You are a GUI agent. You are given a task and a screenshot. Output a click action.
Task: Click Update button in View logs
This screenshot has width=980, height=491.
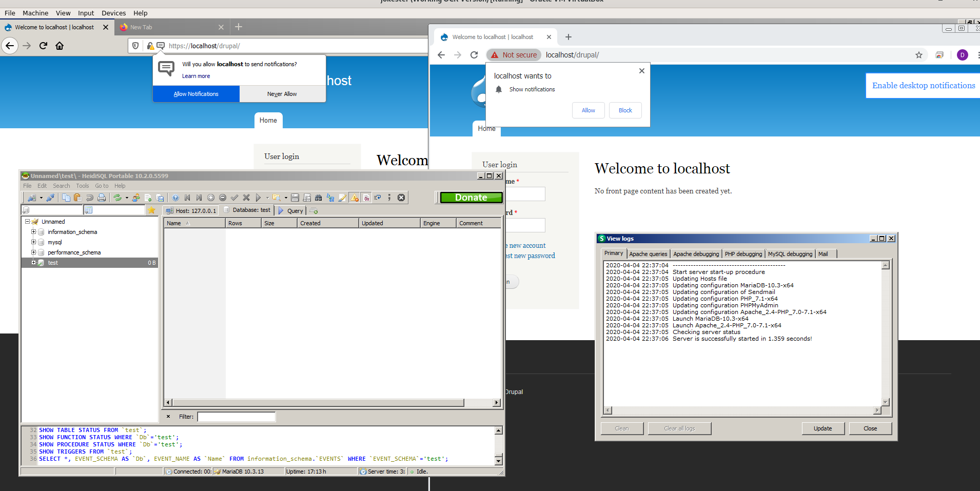click(x=822, y=428)
